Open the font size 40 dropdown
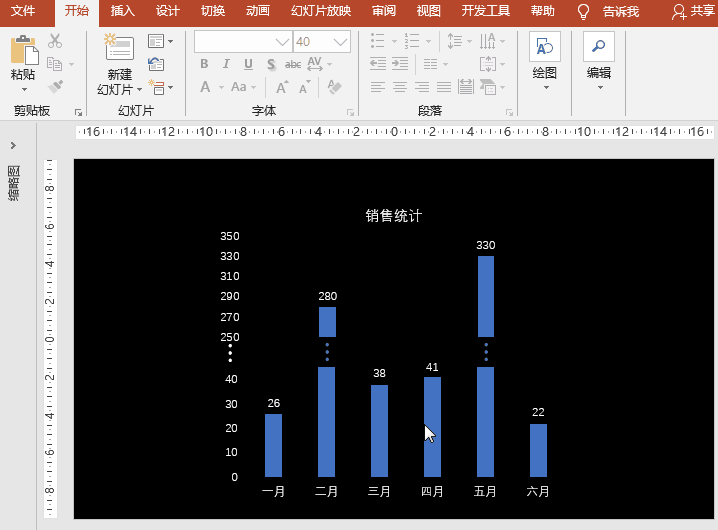 pyautogui.click(x=340, y=42)
